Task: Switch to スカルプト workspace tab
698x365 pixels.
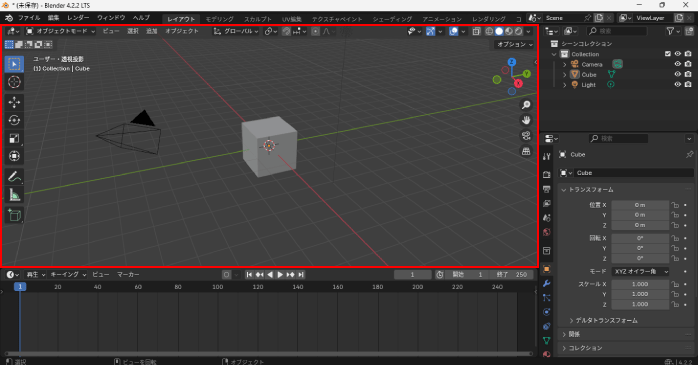Action: tap(258, 19)
